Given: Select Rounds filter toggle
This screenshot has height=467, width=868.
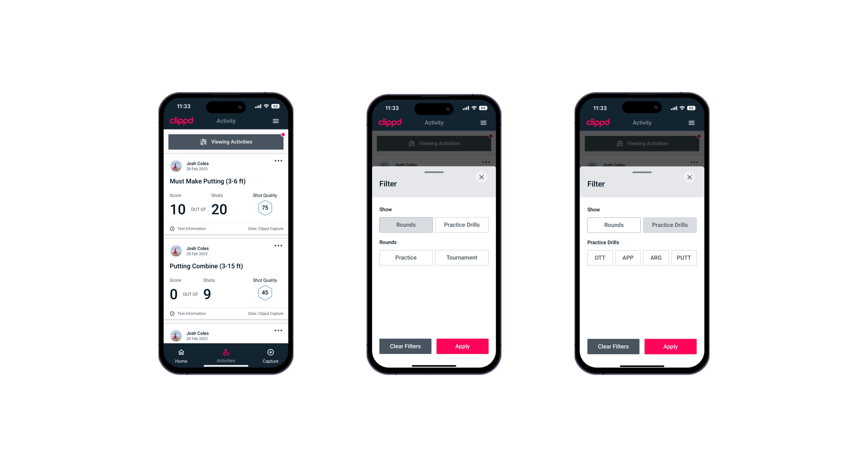Looking at the screenshot, I should 406,224.
